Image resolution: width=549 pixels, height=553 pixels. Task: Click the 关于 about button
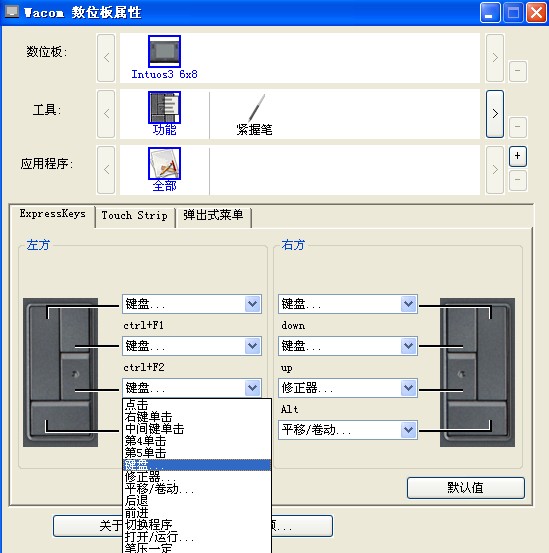point(88,526)
